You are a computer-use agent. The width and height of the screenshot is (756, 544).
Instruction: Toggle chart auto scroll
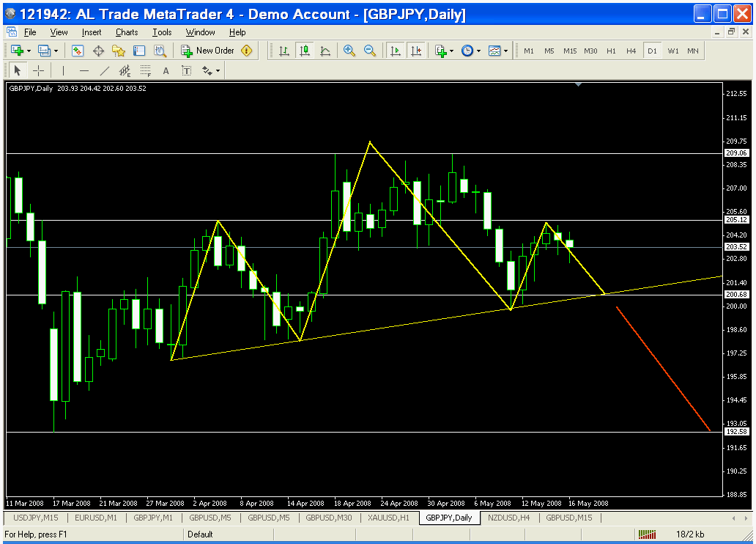[x=396, y=51]
